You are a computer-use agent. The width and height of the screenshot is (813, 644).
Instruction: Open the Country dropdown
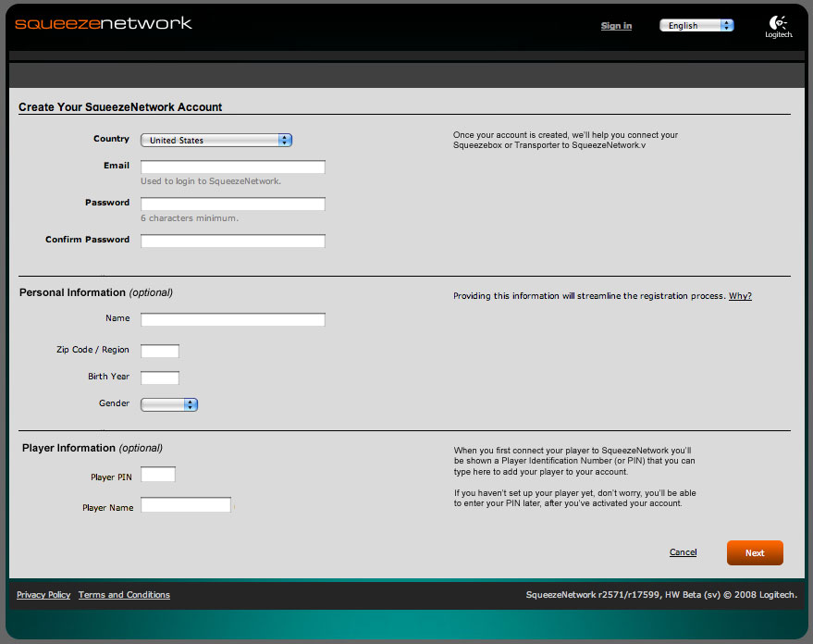[216, 141]
